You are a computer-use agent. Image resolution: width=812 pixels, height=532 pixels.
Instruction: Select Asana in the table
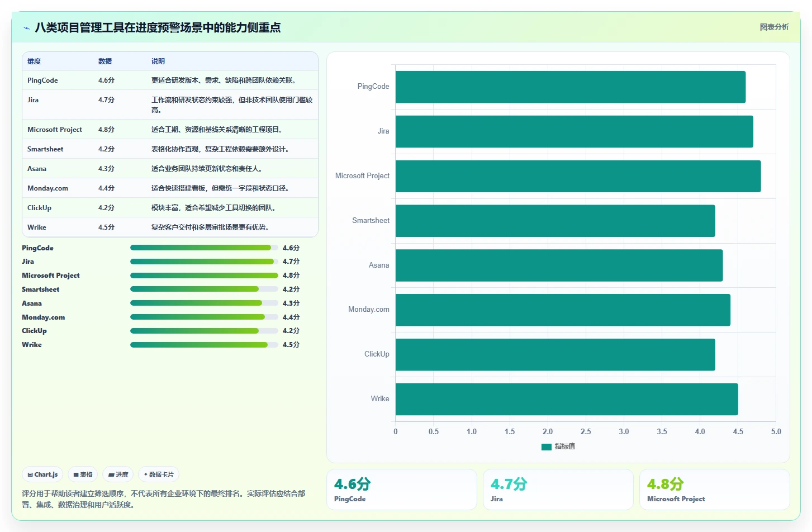37,169
